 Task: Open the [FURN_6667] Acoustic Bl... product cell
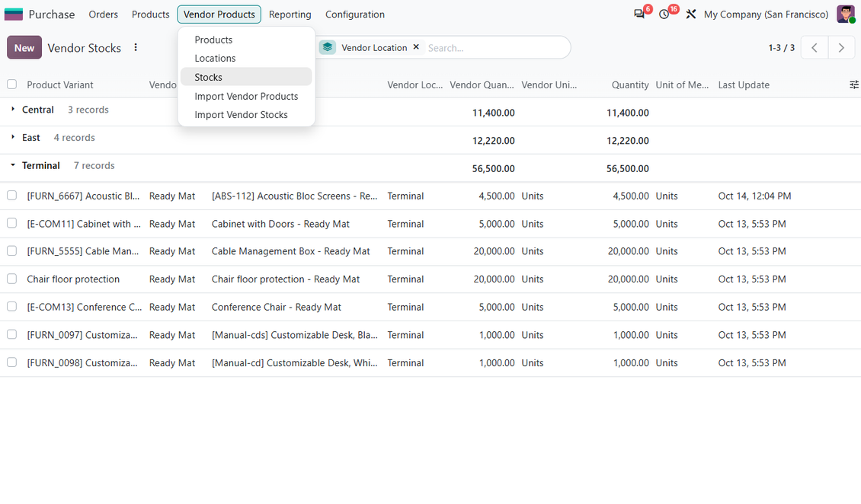click(83, 196)
